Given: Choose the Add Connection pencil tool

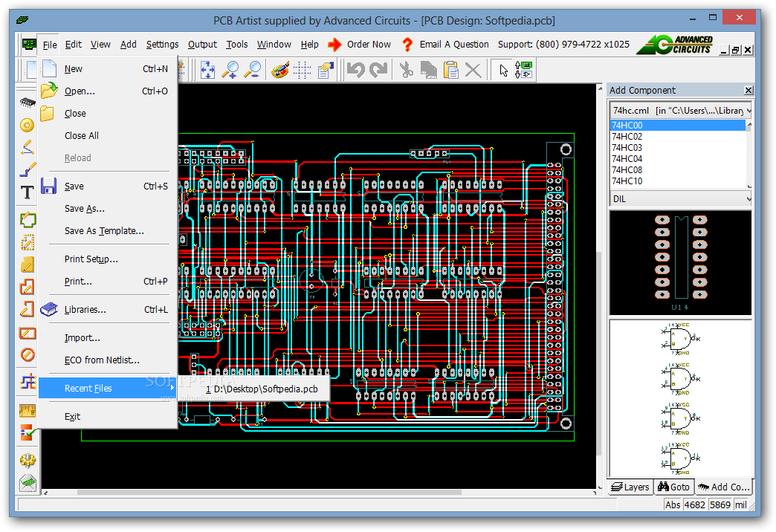Looking at the screenshot, I should click(x=28, y=147).
